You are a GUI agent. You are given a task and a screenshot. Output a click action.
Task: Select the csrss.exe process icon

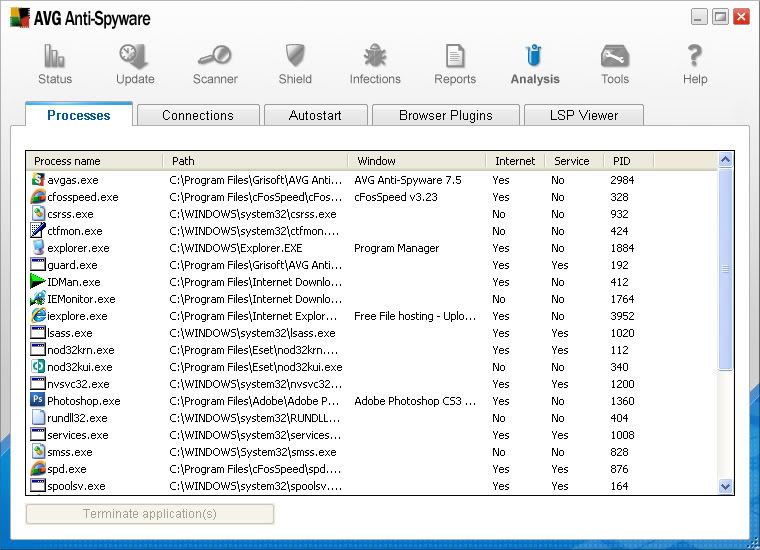click(38, 213)
